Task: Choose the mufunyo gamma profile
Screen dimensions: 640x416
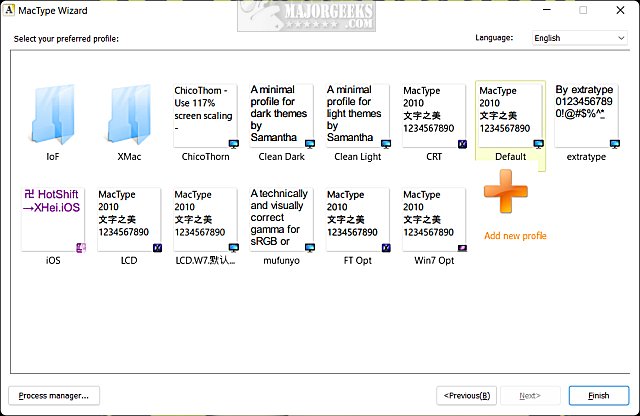Action: (x=282, y=219)
